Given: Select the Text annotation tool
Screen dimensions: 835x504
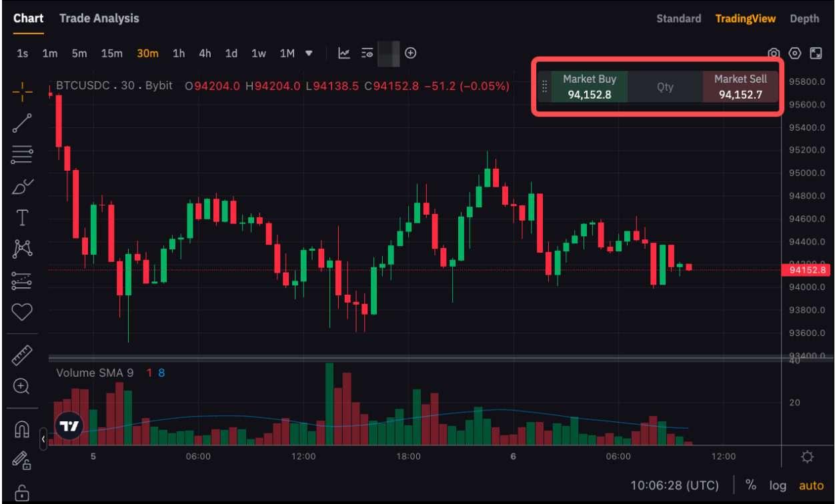Looking at the screenshot, I should 22,217.
